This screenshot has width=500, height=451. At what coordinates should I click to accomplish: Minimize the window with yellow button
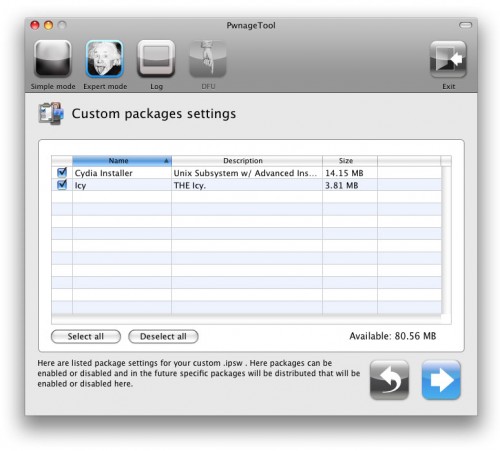pos(49,25)
